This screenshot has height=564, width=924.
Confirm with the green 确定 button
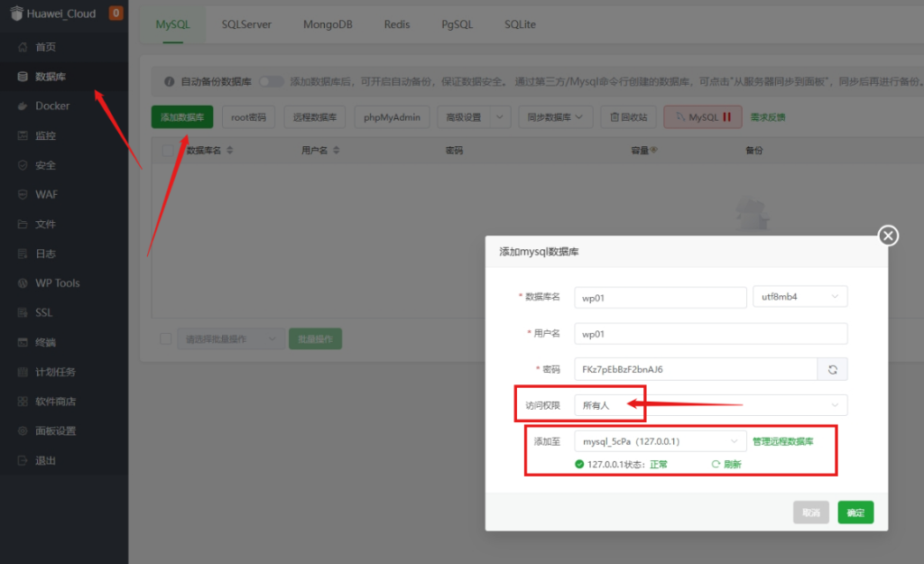click(855, 513)
